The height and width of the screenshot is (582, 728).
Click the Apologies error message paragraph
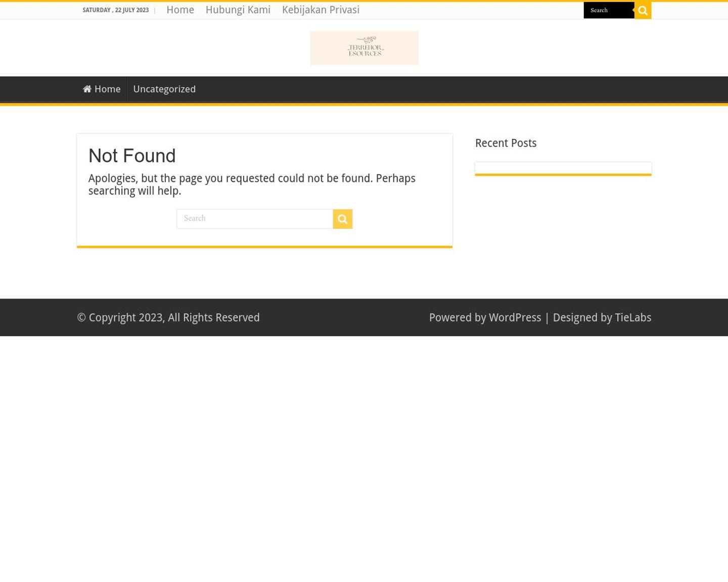pos(252,184)
